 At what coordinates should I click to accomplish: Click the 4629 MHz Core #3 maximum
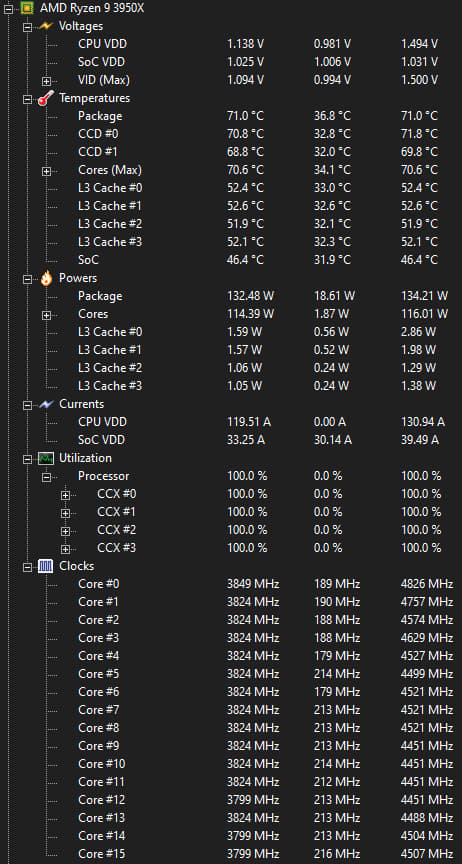[427, 638]
